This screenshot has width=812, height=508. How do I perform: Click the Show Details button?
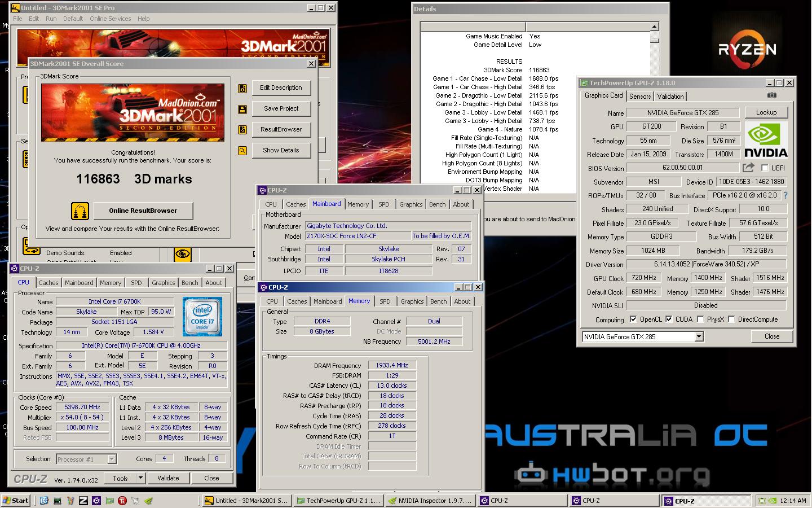[x=281, y=151]
